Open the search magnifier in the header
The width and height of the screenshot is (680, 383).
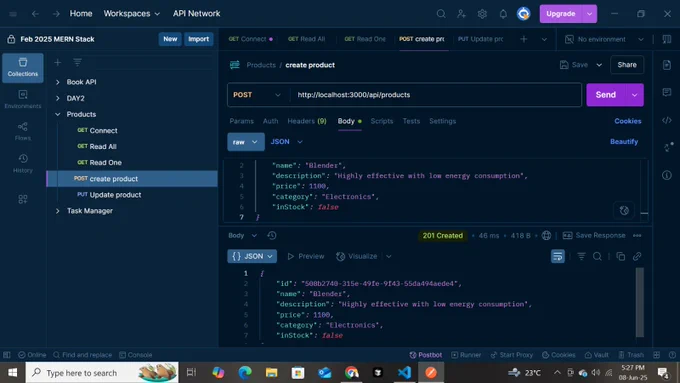pos(441,14)
